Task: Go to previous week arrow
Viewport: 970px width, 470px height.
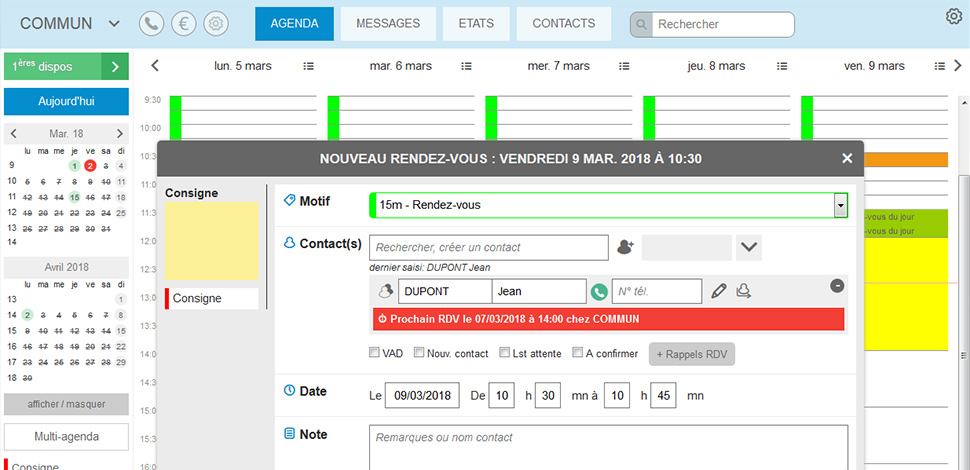Action: (155, 66)
